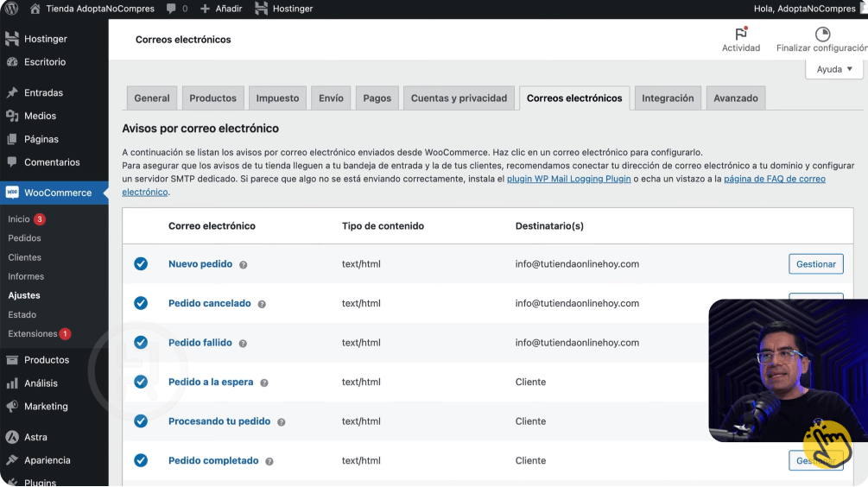Open the Nuevo pedido email link
This screenshot has height=487, width=868.
click(x=200, y=264)
